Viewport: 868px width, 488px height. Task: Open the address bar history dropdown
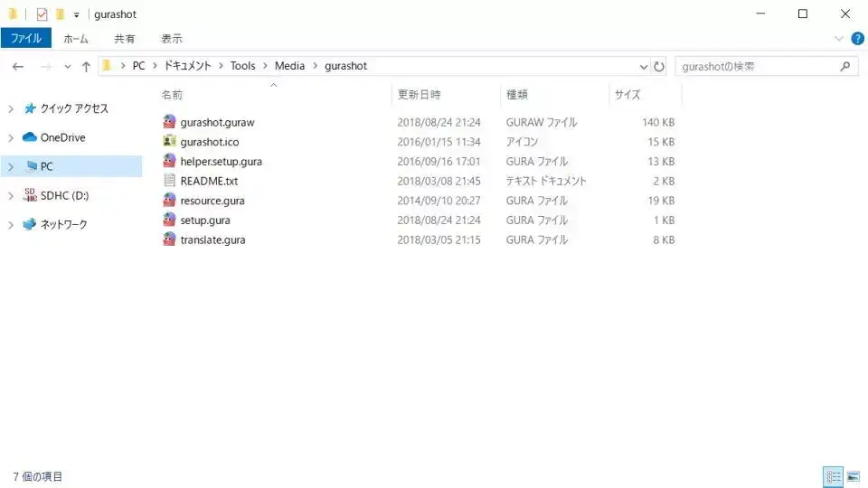click(643, 66)
